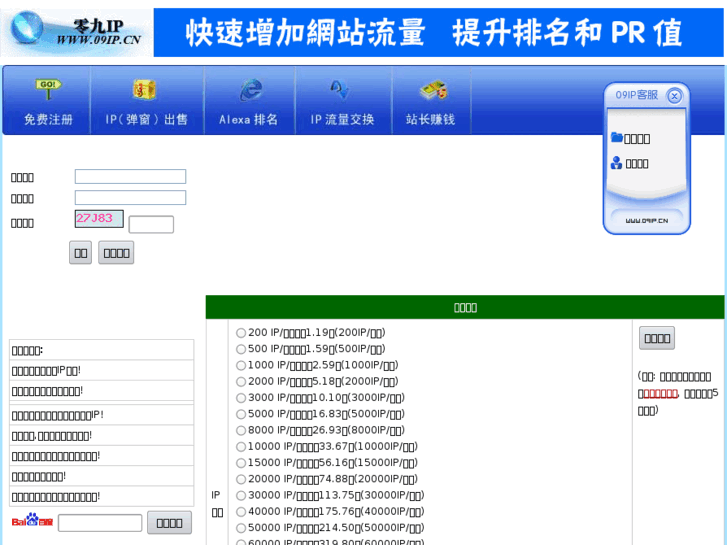
Task: Click the first text entry in service widget
Action: pos(637,139)
